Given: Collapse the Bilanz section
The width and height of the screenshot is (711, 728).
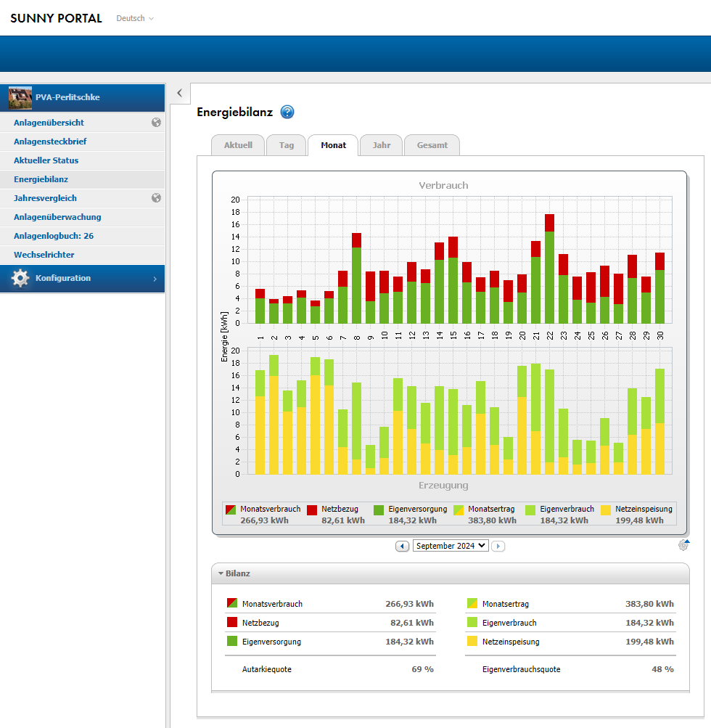Looking at the screenshot, I should tap(221, 573).
